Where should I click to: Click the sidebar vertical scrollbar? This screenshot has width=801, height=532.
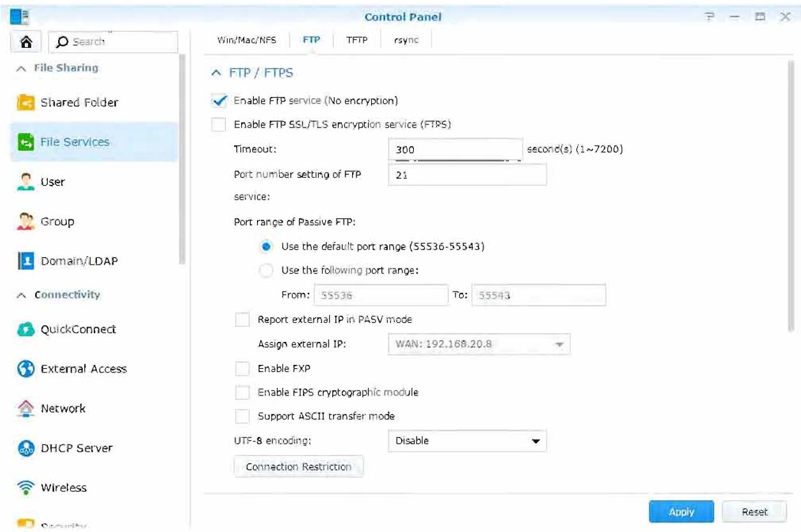(182, 159)
